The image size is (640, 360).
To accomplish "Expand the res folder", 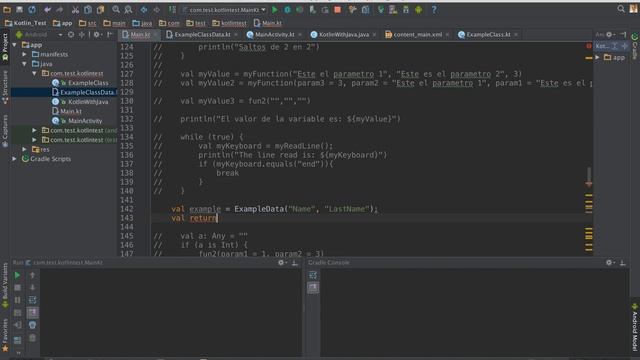I will point(24,149).
